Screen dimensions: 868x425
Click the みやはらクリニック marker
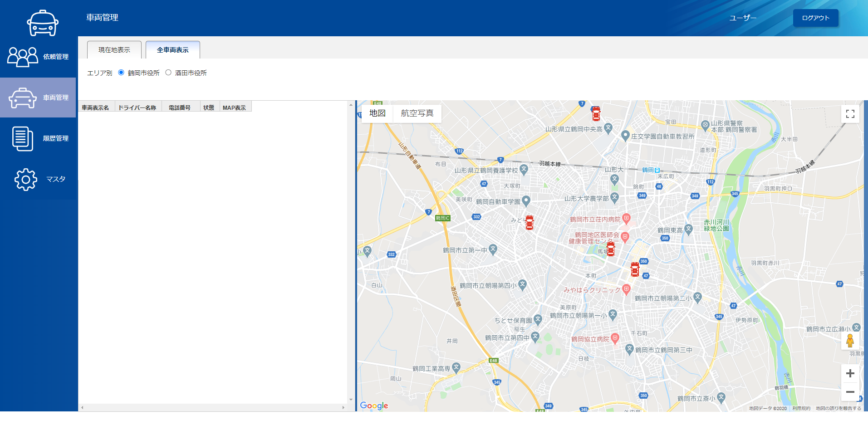pos(627,289)
